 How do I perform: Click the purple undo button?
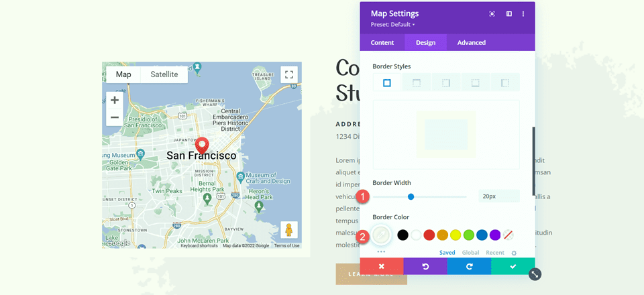pyautogui.click(x=425, y=266)
